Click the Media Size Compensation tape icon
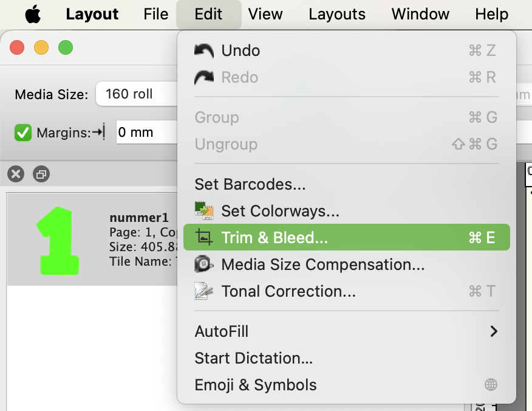 (x=204, y=264)
